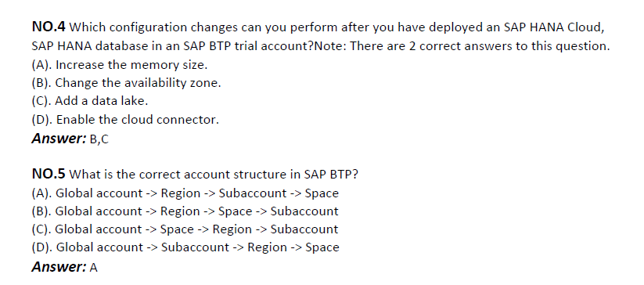Click the (D). label in question 5
The image size is (644, 285).
pyautogui.click(x=42, y=247)
